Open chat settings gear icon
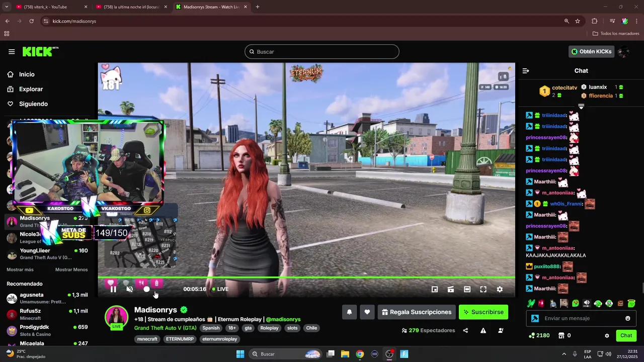 click(607, 336)
